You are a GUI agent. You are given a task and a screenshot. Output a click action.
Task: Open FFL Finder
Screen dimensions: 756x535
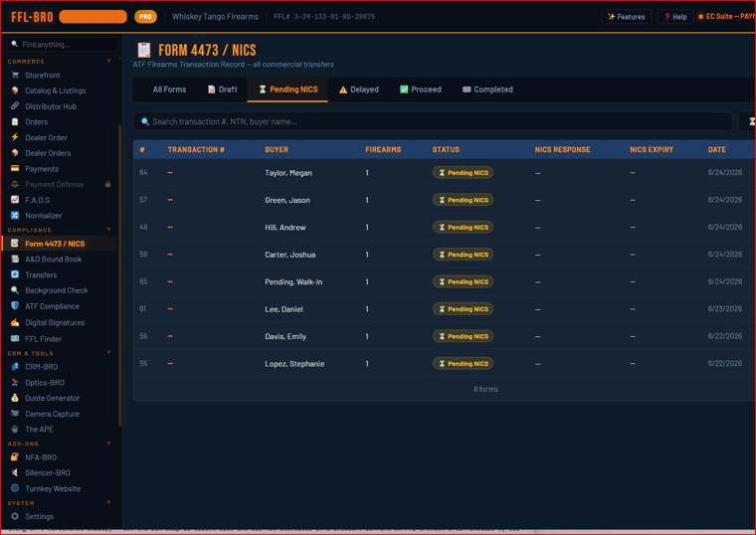44,339
